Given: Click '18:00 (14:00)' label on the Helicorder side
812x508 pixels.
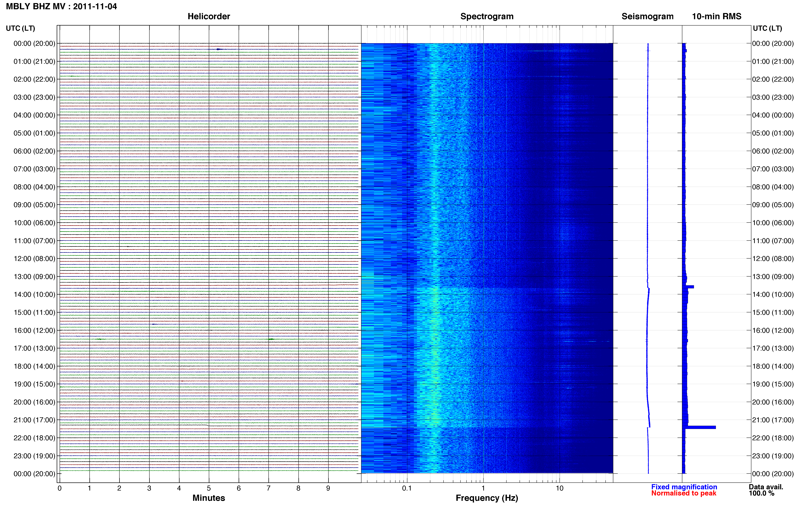Looking at the screenshot, I should [34, 366].
